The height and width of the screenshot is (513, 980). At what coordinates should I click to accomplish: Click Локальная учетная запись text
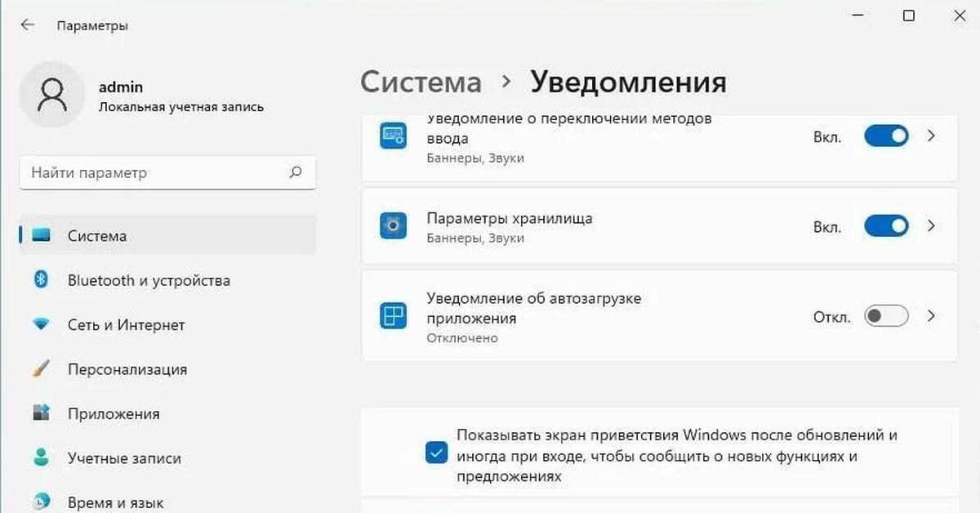[x=181, y=107]
